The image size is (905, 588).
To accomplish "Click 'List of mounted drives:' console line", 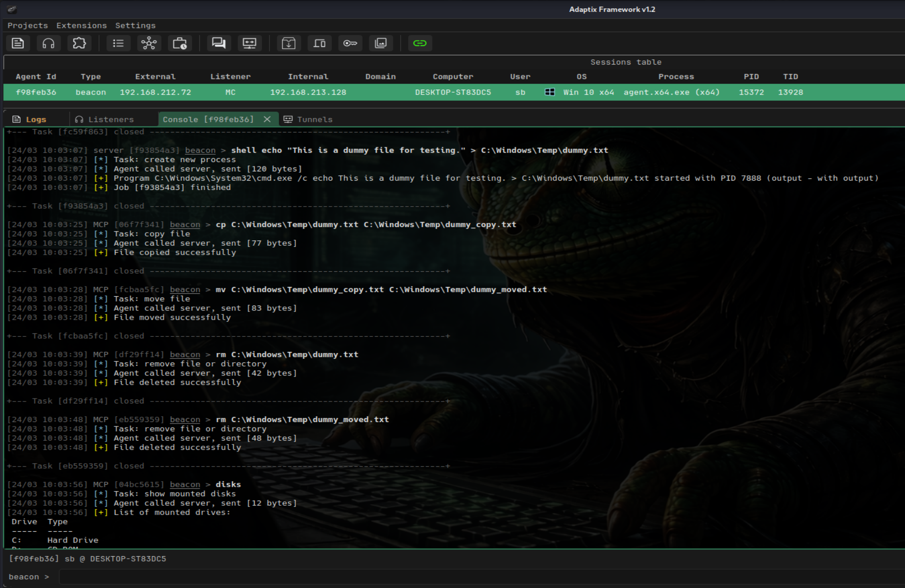I will 172,513.
